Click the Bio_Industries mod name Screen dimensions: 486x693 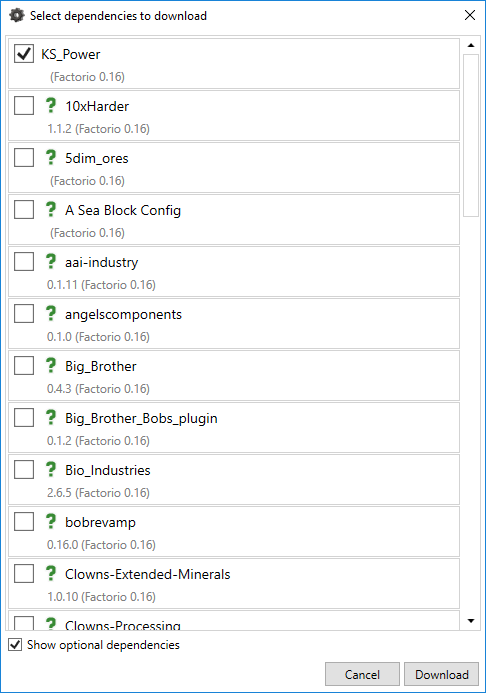(108, 470)
